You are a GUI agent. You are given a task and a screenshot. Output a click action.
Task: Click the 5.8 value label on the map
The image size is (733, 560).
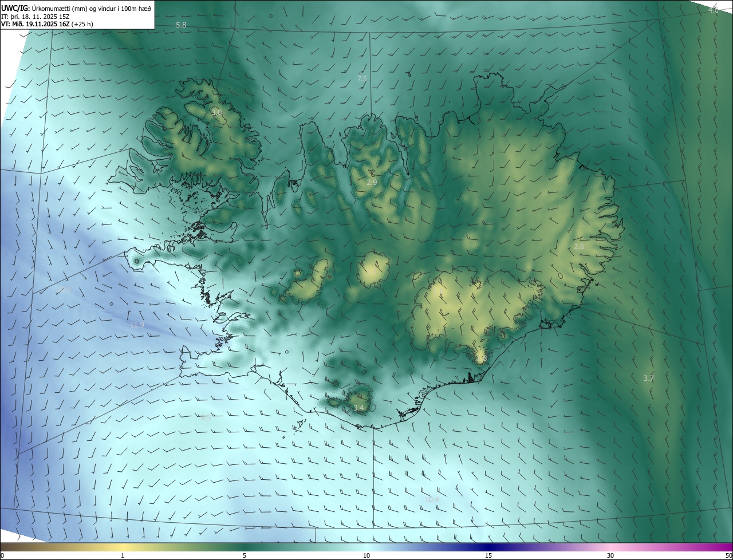[181, 25]
